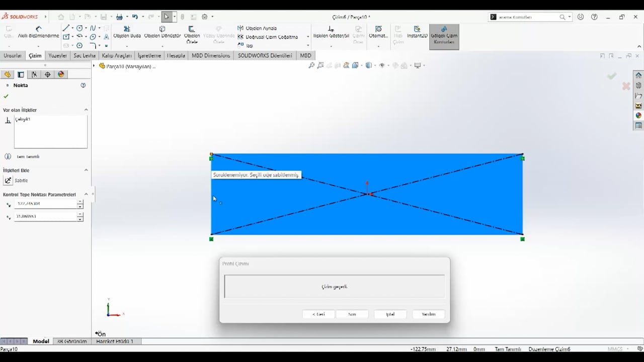Click the Objeleri Buda trim tool
The height and width of the screenshot is (362, 644).
(127, 32)
